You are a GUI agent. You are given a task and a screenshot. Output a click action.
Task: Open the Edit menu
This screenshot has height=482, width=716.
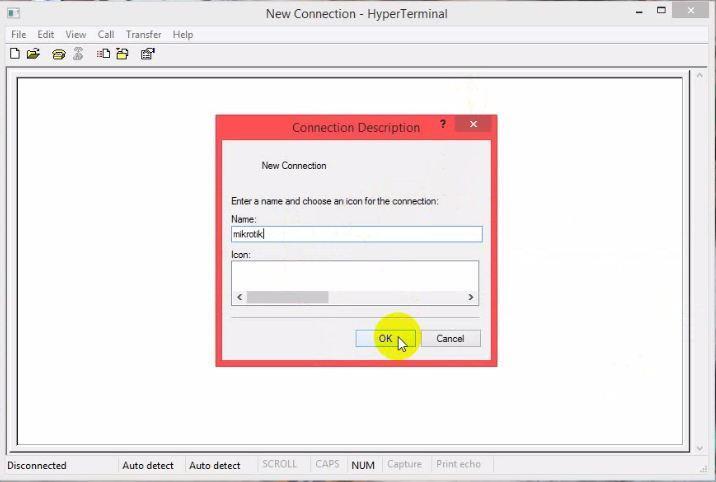pyautogui.click(x=46, y=35)
